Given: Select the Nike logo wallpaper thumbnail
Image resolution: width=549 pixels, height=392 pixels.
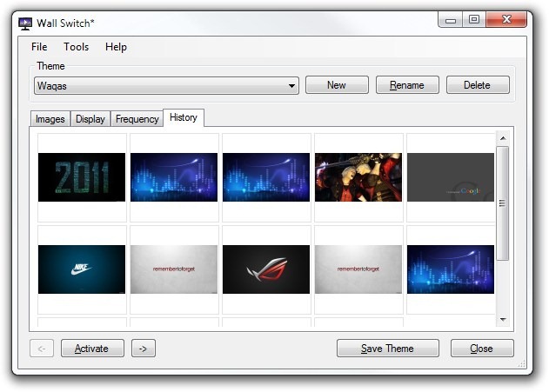Looking at the screenshot, I should (x=82, y=269).
